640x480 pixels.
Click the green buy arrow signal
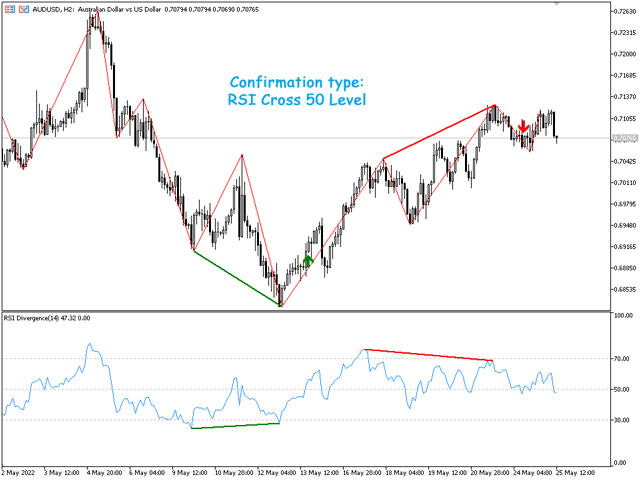pyautogui.click(x=308, y=260)
